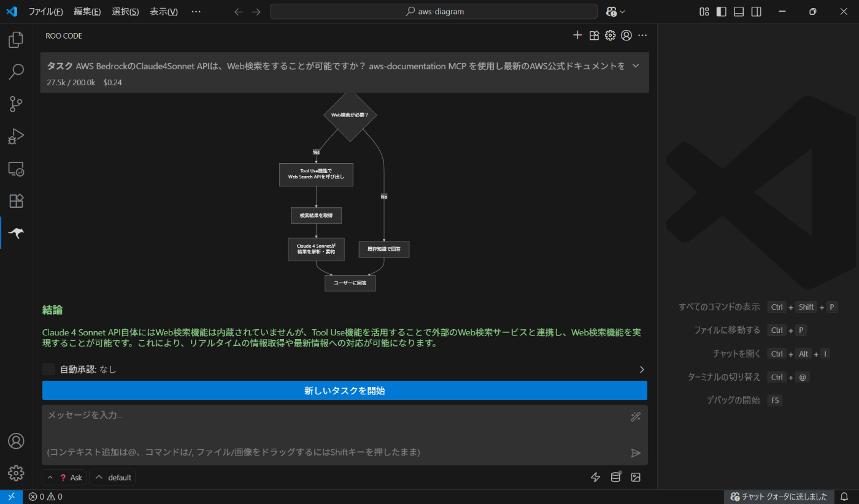The height and width of the screenshot is (504, 859).
Task: Click the デバッグの開始 shortcut hint
Action: [x=733, y=400]
